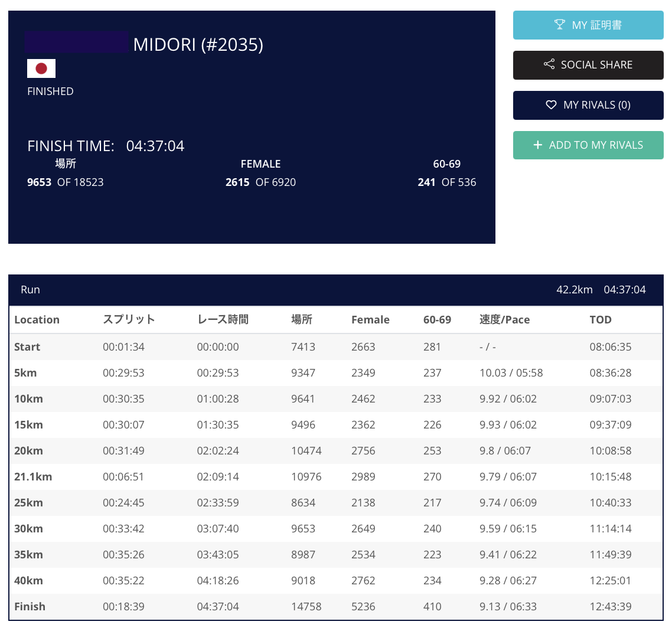Click the Location column header

point(37,319)
